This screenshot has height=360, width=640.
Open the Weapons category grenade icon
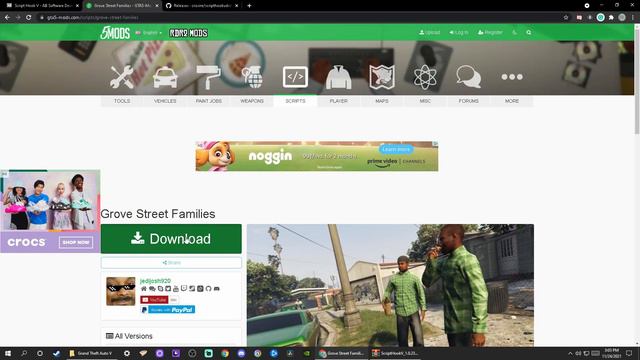[x=252, y=77]
